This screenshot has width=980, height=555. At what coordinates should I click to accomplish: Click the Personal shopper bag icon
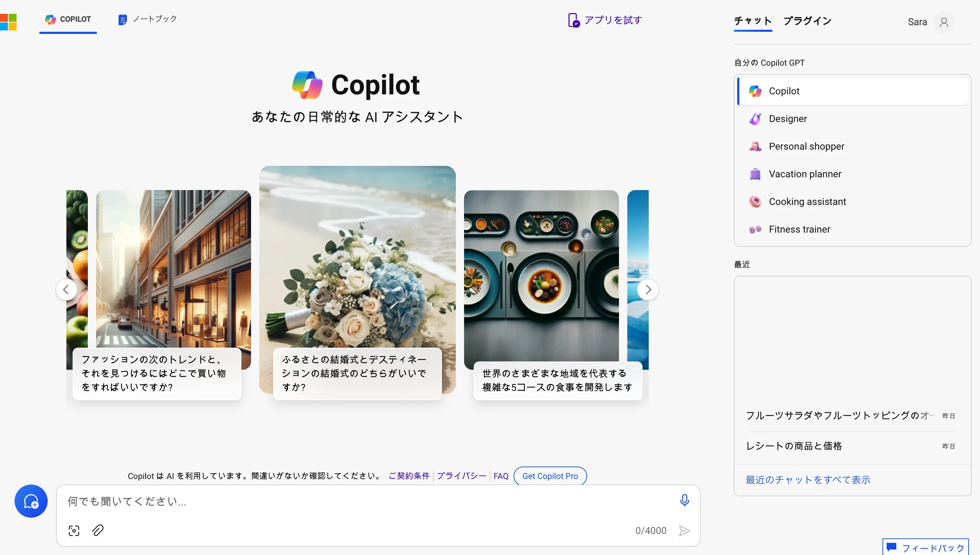click(755, 147)
